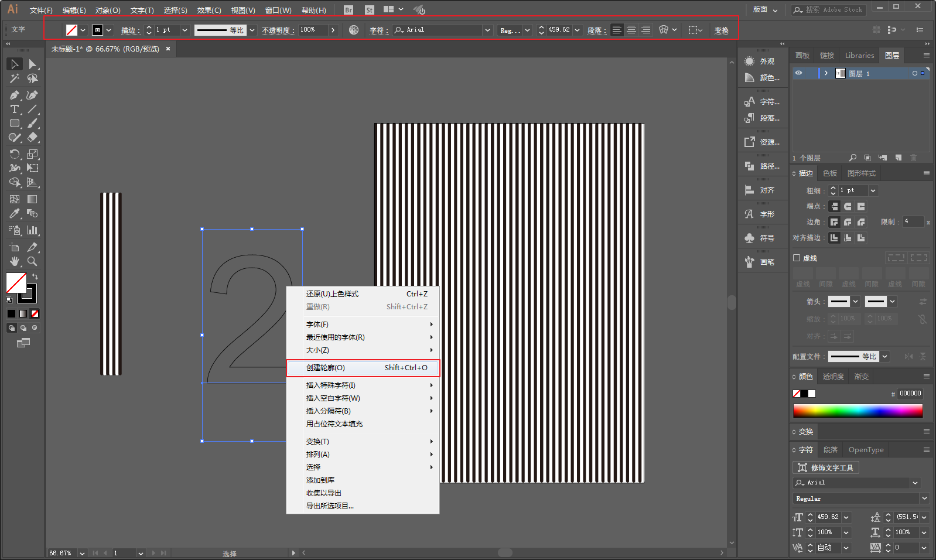Set round cap in stroke panel
The image size is (936, 560).
[x=848, y=206]
